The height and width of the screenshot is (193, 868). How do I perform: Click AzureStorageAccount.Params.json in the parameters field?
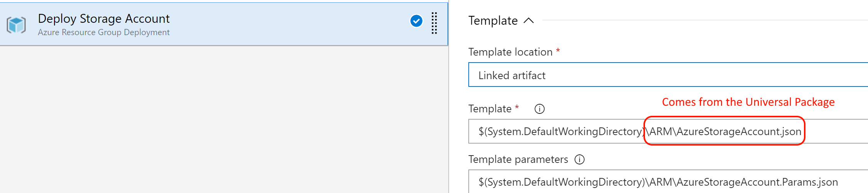757,182
